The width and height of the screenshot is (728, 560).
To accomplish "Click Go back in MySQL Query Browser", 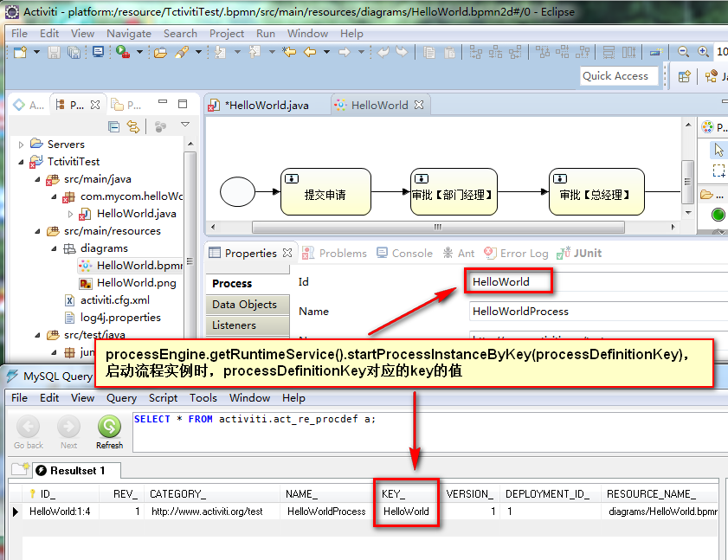I will pyautogui.click(x=29, y=432).
